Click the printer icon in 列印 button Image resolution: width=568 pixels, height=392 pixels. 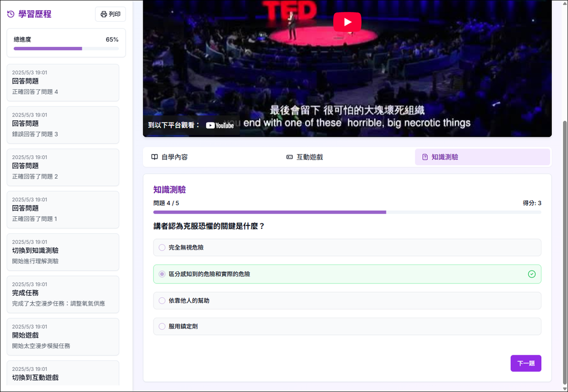coord(104,14)
